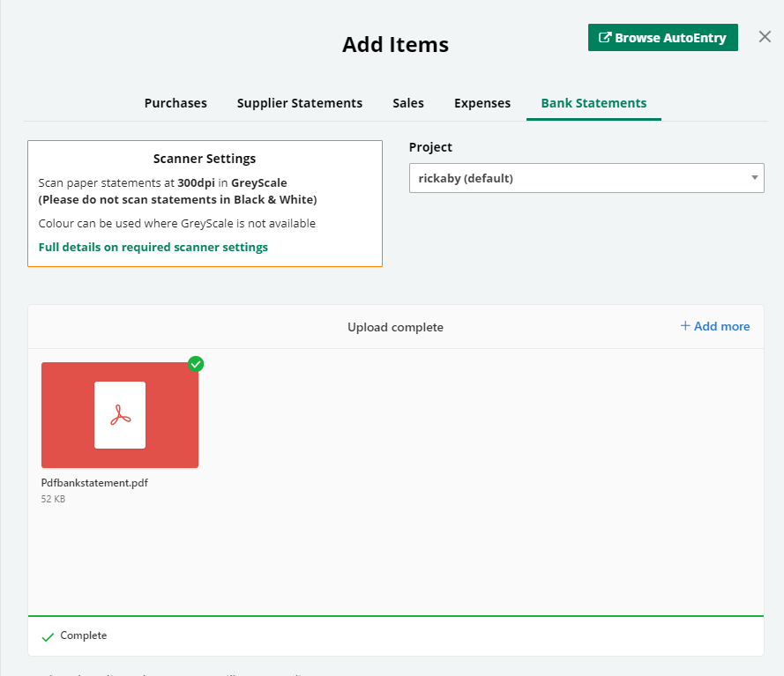Click the Browse AutoEntry button
The width and height of the screenshot is (784, 676).
click(662, 38)
